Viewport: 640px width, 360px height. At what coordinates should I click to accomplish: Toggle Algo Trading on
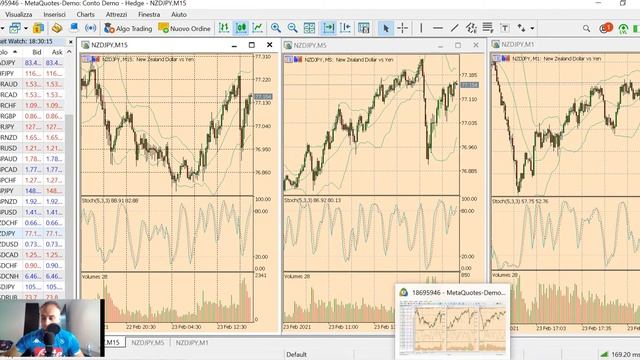(x=128, y=28)
